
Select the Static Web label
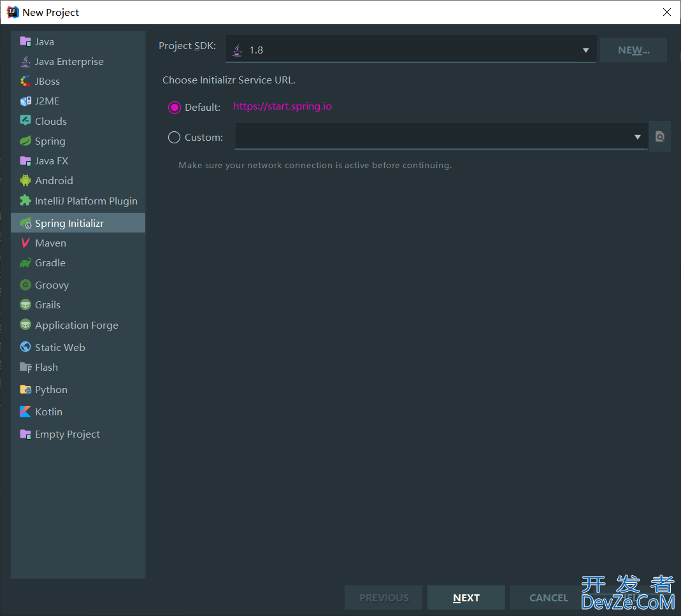pyautogui.click(x=60, y=347)
